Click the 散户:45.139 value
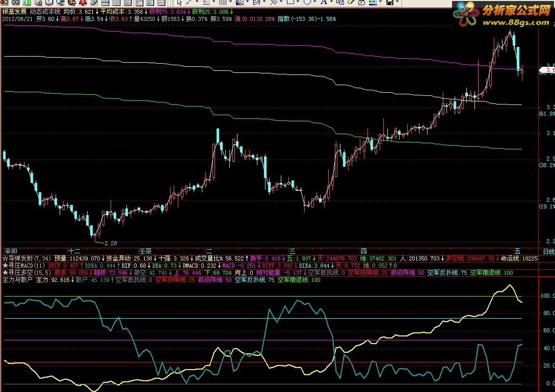Image resolution: width=555 pixels, height=392 pixels. (x=92, y=280)
